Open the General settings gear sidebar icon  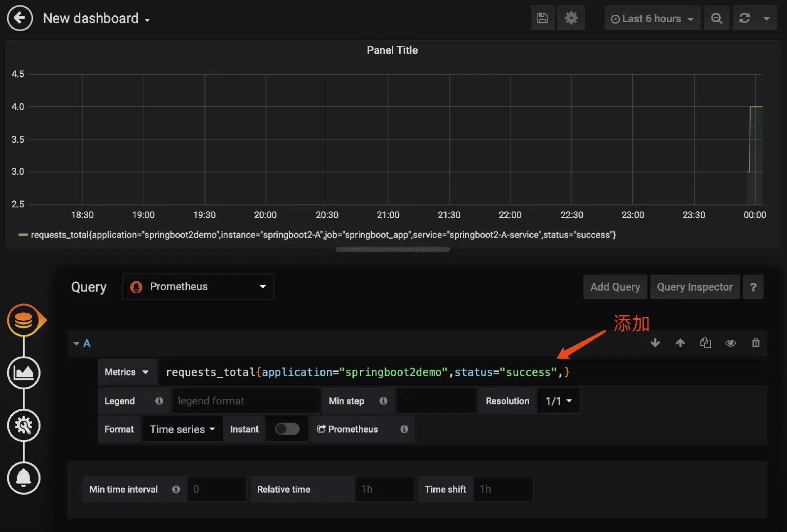tap(24, 426)
